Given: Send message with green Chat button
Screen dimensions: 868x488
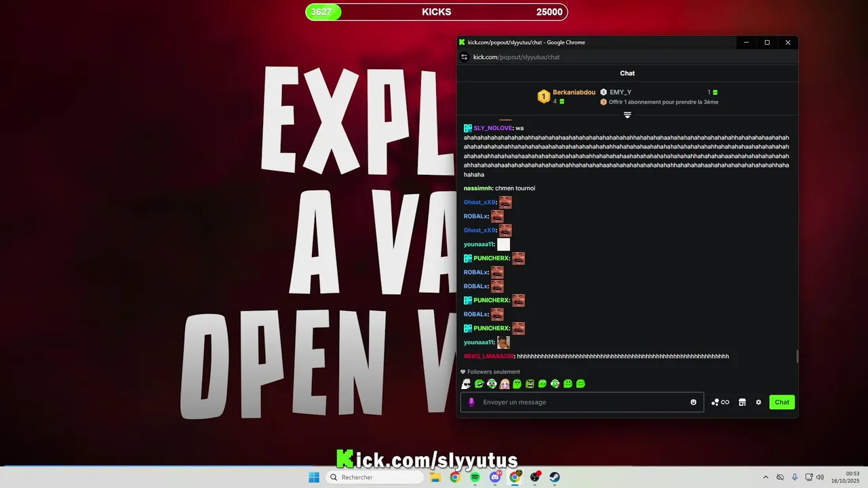Looking at the screenshot, I should (782, 402).
